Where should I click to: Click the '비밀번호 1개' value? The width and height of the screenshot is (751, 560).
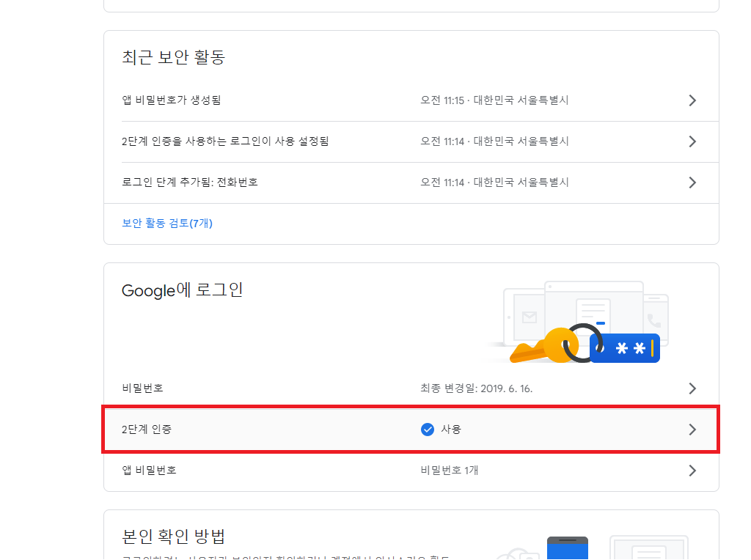(450, 471)
